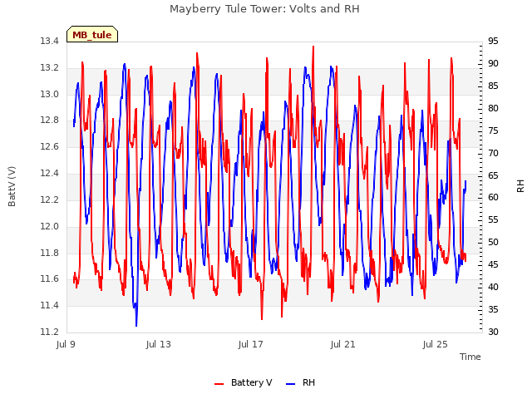The image size is (532, 399).
Task: Click the Jul 9 tick label
Action: (x=66, y=344)
